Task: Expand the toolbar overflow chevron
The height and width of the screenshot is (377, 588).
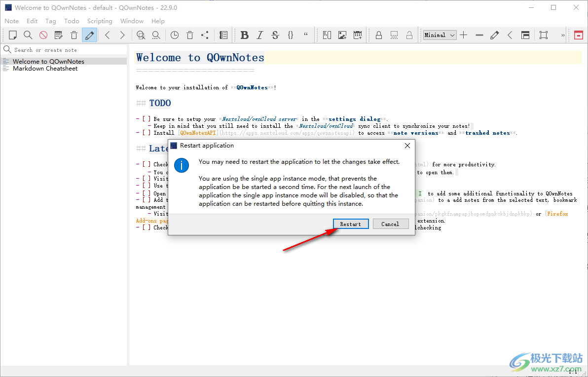Action: [x=563, y=35]
